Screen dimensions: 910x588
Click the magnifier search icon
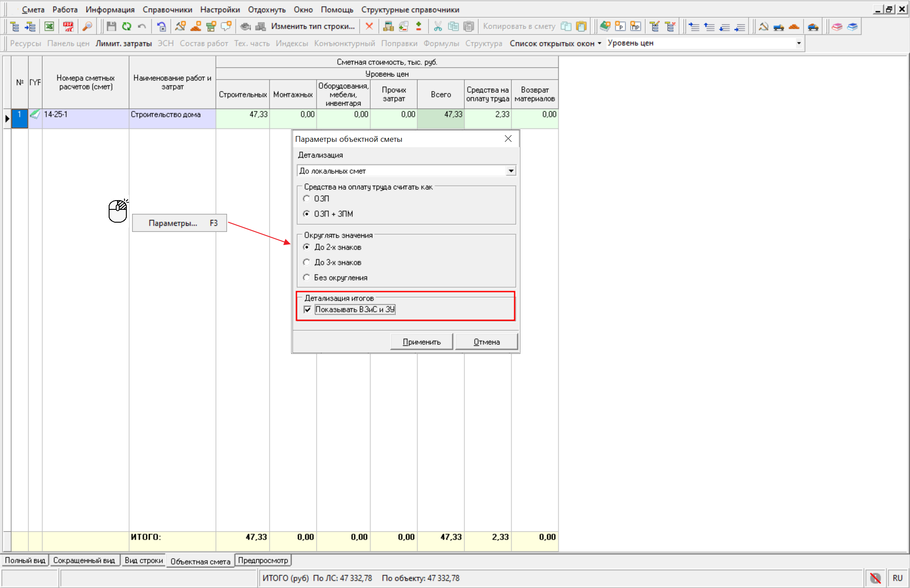point(87,27)
